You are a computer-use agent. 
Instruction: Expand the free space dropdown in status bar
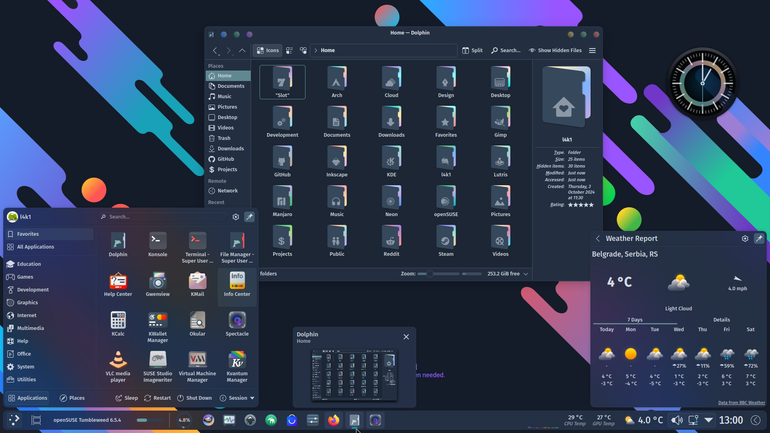click(x=525, y=274)
